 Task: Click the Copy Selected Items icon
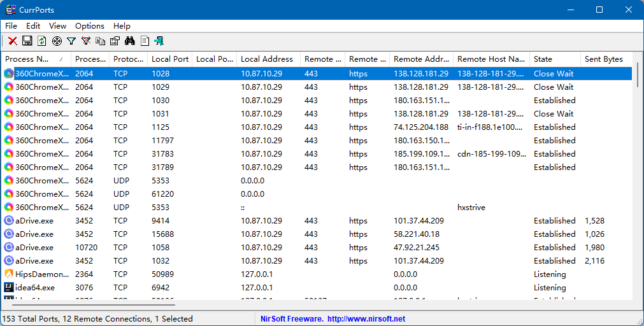[100, 41]
